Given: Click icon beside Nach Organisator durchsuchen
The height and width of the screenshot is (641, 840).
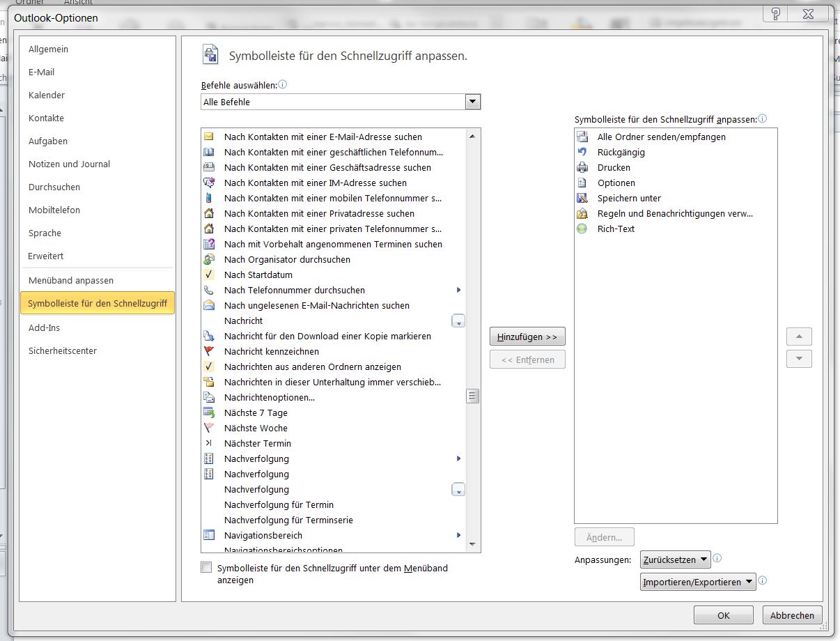Looking at the screenshot, I should (209, 259).
